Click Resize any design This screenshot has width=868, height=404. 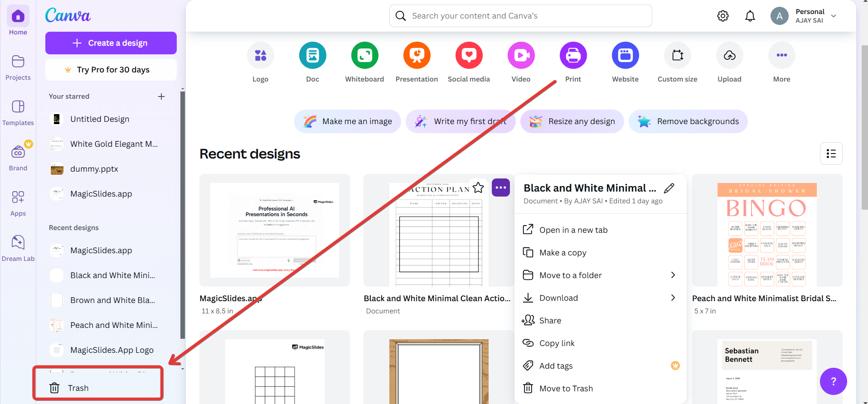[572, 121]
